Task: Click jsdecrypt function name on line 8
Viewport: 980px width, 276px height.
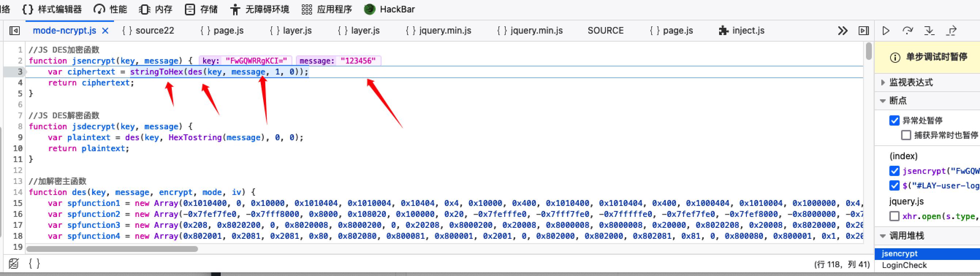Action: point(94,127)
